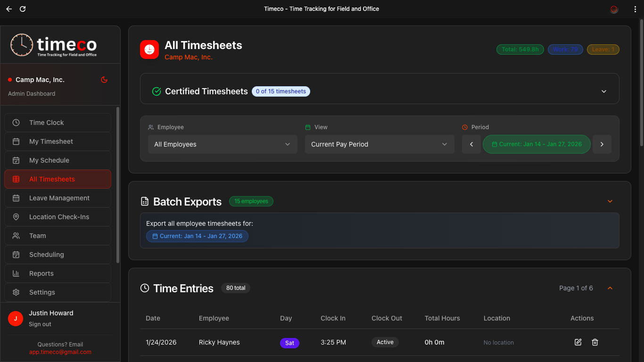Collapse the Batch Exports panel
This screenshot has width=644, height=362.
coord(610,201)
